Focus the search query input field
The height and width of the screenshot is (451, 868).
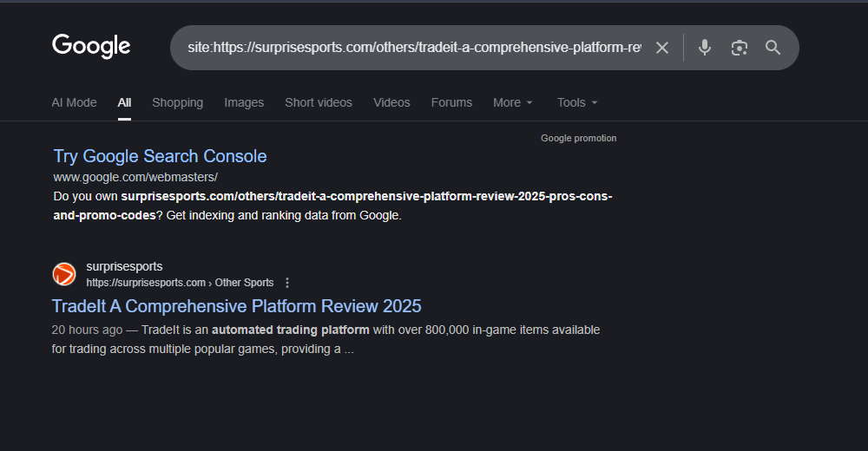tap(417, 48)
